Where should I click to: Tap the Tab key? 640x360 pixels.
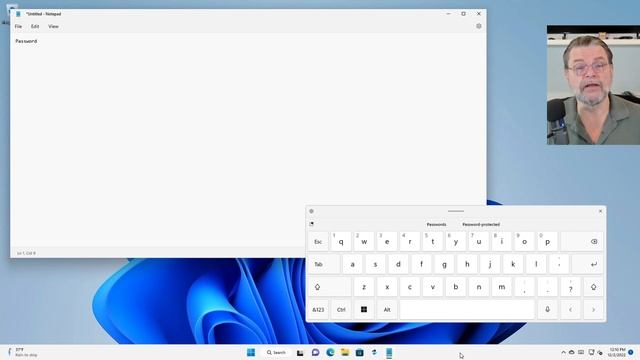pyautogui.click(x=324, y=264)
